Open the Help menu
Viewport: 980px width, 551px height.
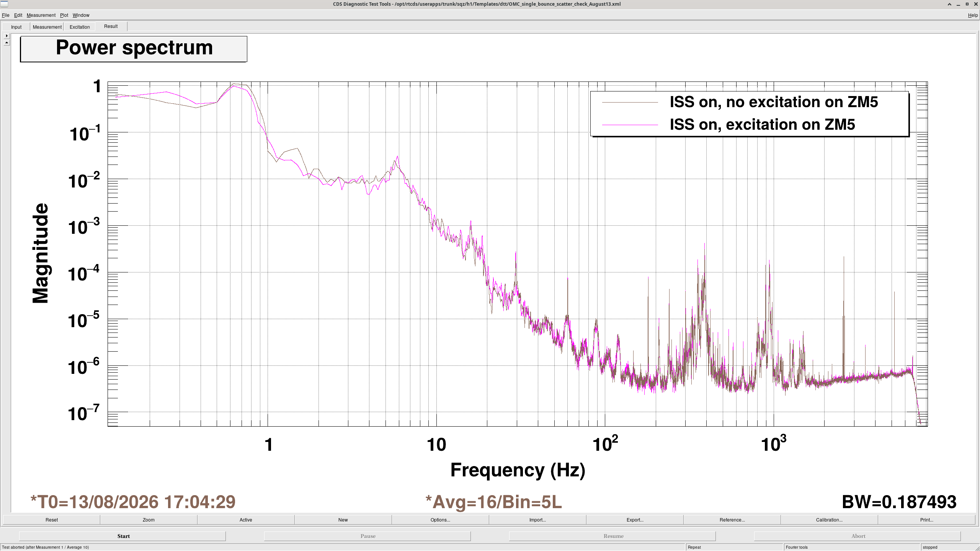point(973,15)
